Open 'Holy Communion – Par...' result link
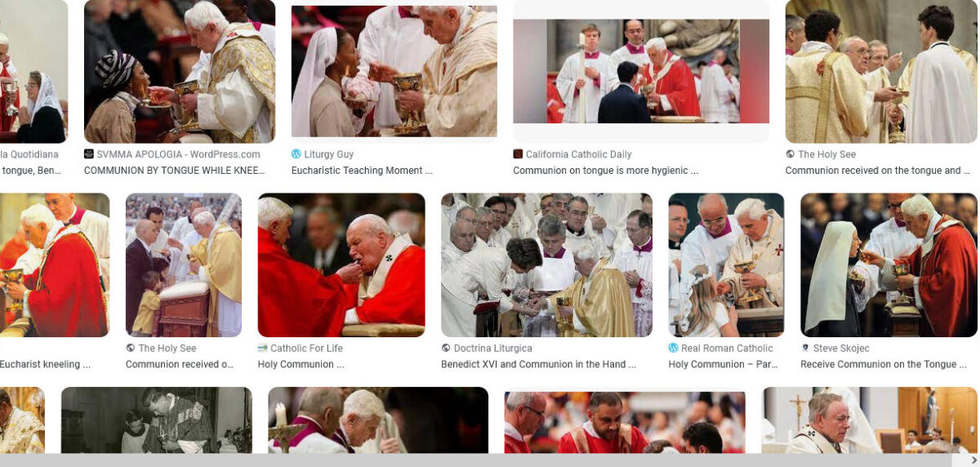Screen dimensions: 980x467 724,364
